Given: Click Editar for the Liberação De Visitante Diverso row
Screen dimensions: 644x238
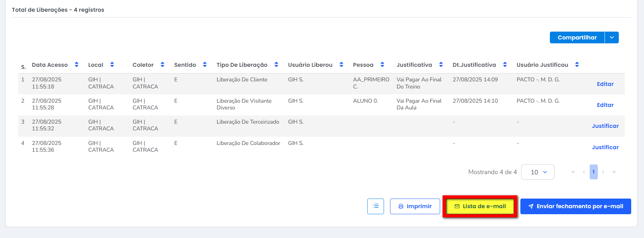Looking at the screenshot, I should (605, 105).
